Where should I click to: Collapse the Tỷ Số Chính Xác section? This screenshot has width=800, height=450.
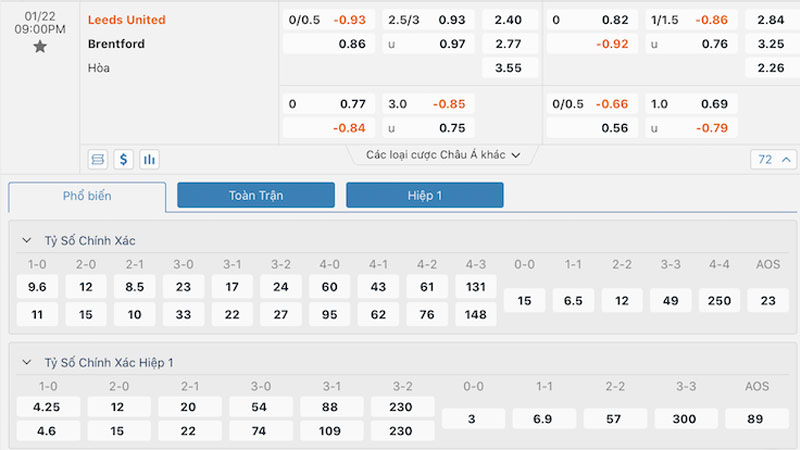point(27,241)
